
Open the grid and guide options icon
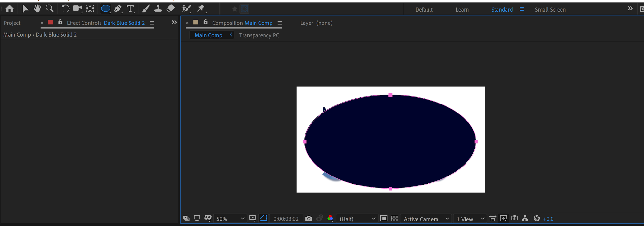253,219
